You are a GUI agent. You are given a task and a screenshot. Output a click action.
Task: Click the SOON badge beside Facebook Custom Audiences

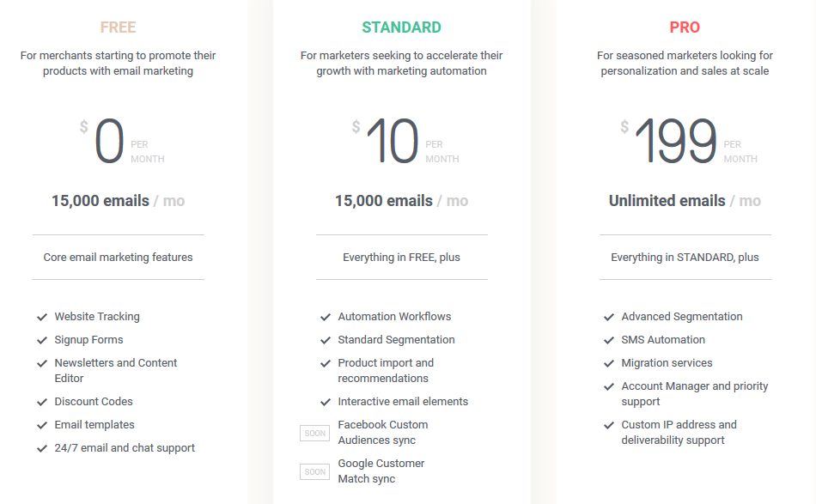315,433
